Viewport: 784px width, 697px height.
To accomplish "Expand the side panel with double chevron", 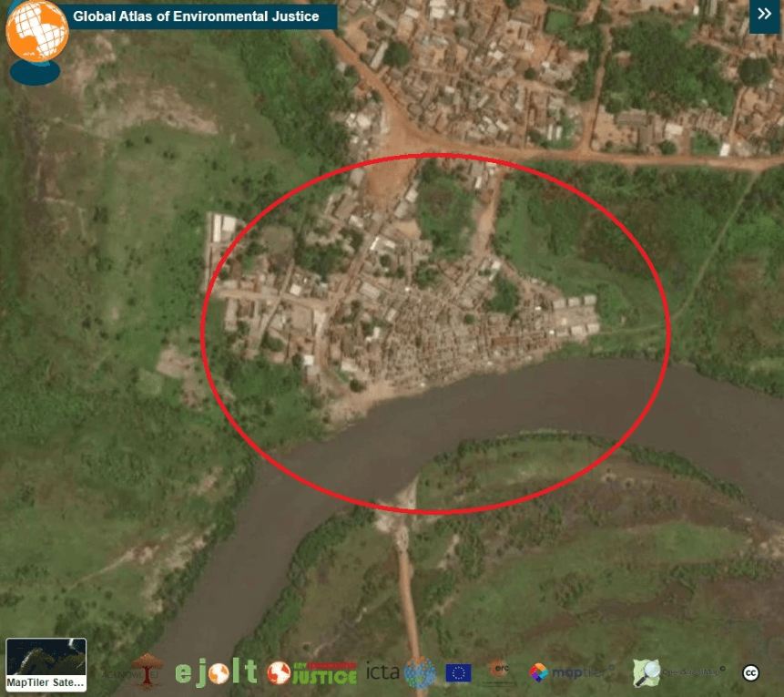I will coord(764,15).
